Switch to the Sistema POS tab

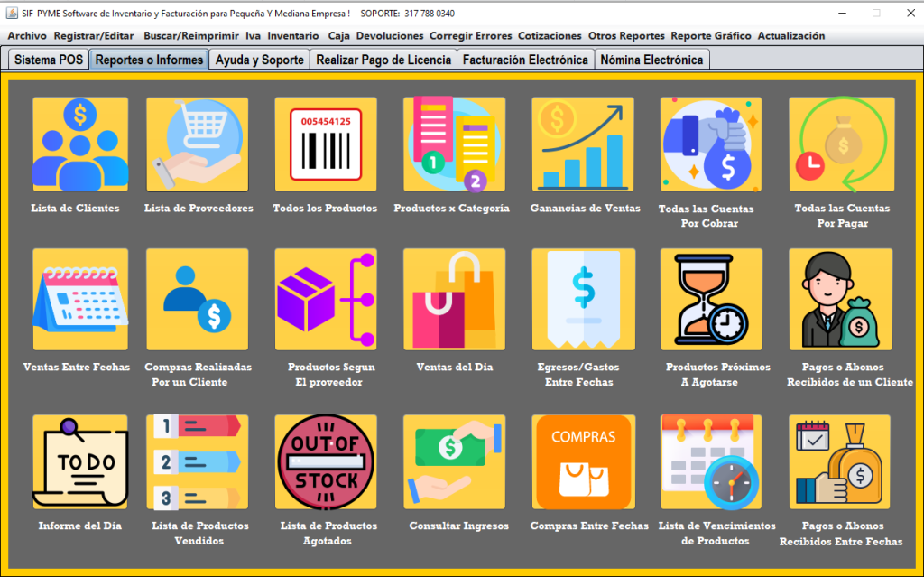pos(49,60)
